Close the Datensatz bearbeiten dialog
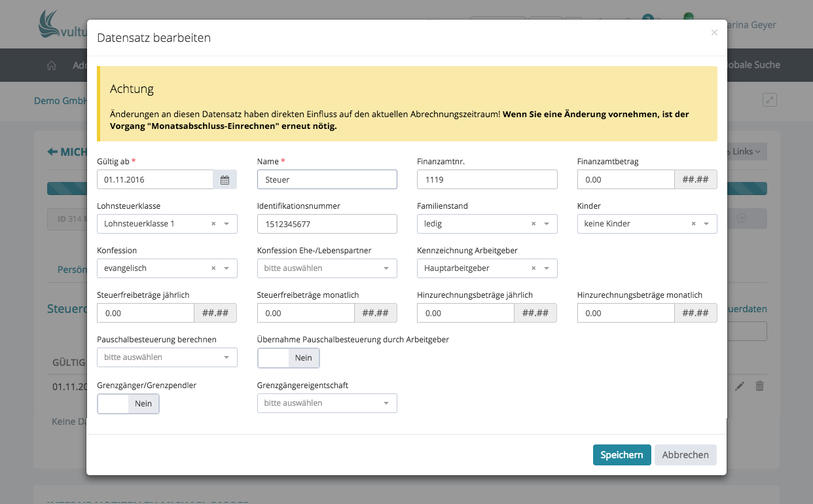813x504 pixels. pyautogui.click(x=714, y=33)
